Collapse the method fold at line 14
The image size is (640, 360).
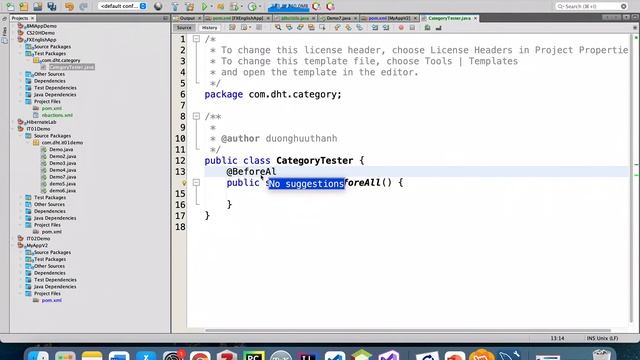click(x=196, y=182)
